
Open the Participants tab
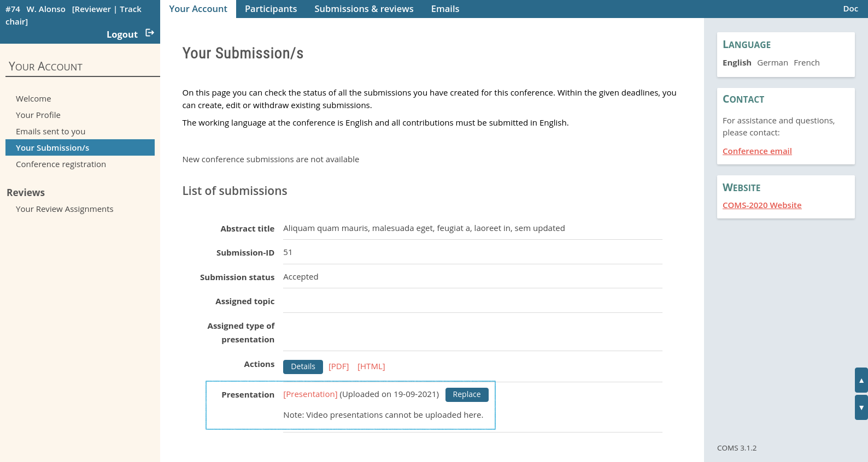click(271, 9)
